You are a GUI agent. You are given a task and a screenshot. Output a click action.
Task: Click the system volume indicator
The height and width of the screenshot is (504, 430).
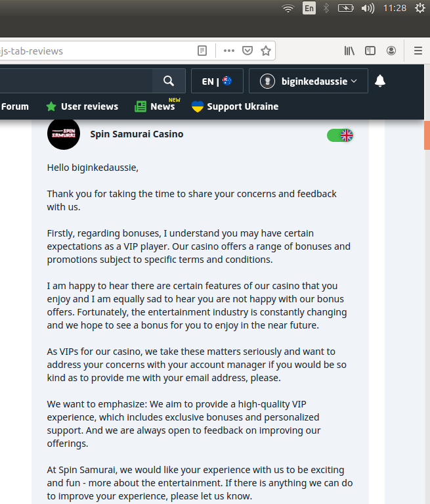(x=368, y=9)
